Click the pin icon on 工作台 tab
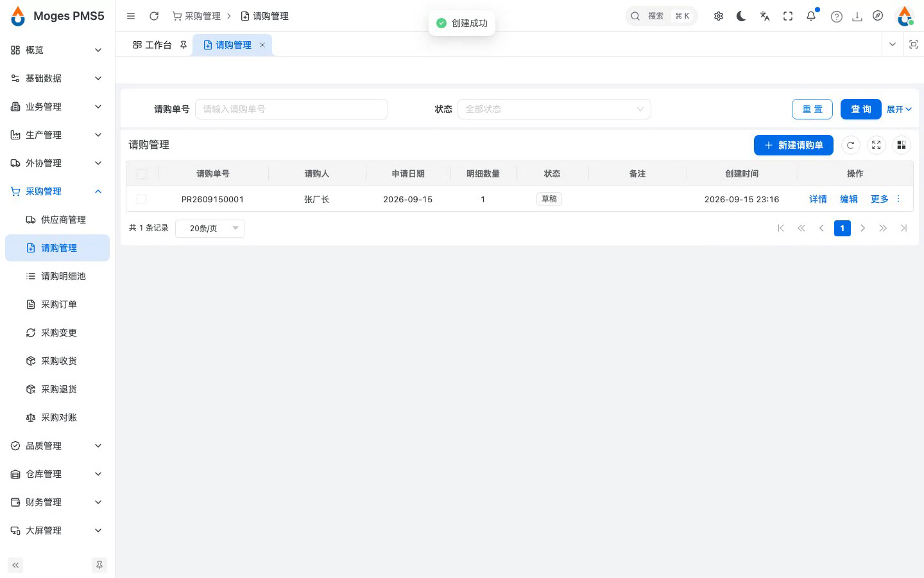The width and height of the screenshot is (924, 578). coord(184,45)
